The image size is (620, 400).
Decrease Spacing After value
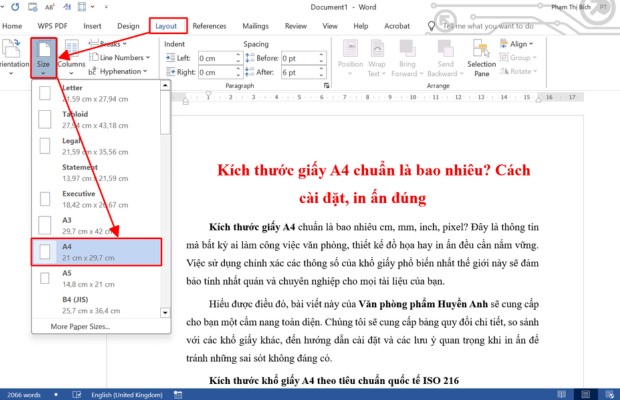point(321,75)
